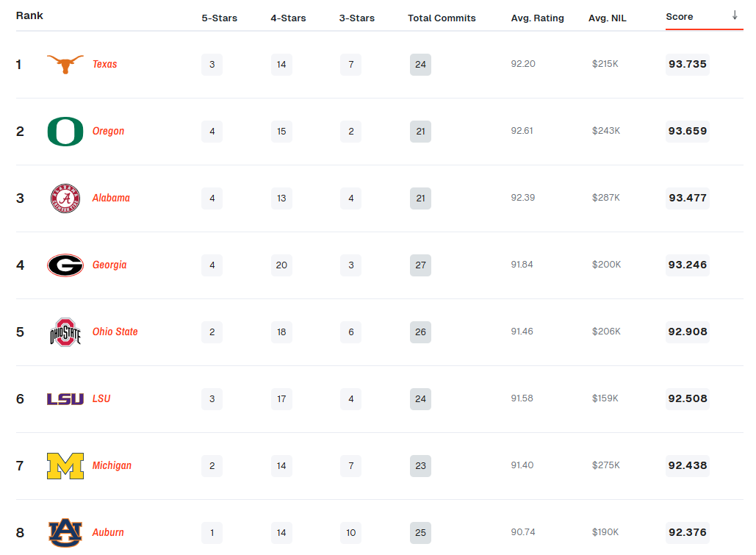This screenshot has height=555, width=756.
Task: Click Auburn's 3-Stars count 10
Action: (351, 533)
